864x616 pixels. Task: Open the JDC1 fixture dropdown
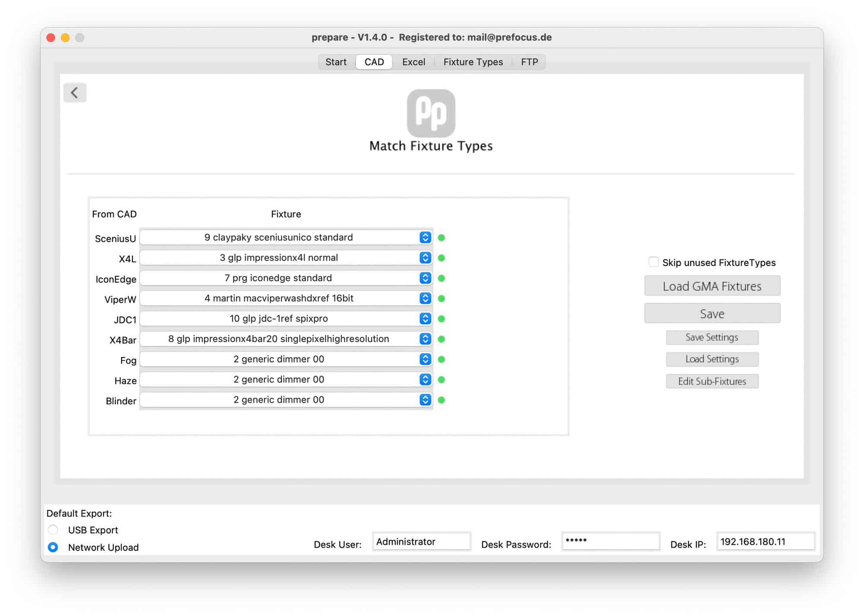286,318
